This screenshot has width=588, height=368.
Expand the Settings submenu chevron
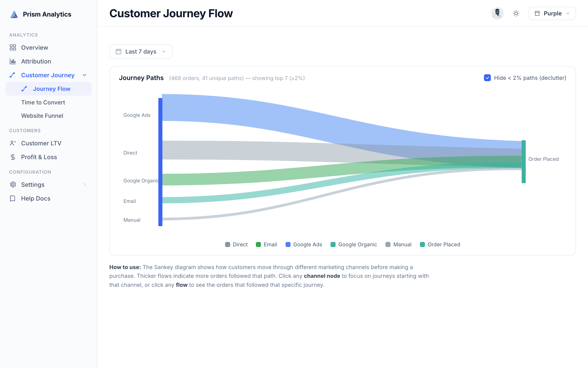85,184
